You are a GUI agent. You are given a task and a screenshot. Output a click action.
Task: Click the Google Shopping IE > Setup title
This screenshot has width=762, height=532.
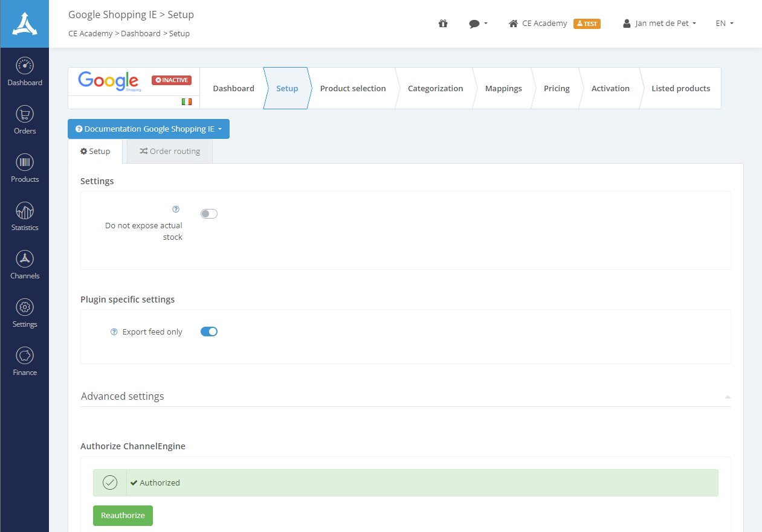pos(131,14)
